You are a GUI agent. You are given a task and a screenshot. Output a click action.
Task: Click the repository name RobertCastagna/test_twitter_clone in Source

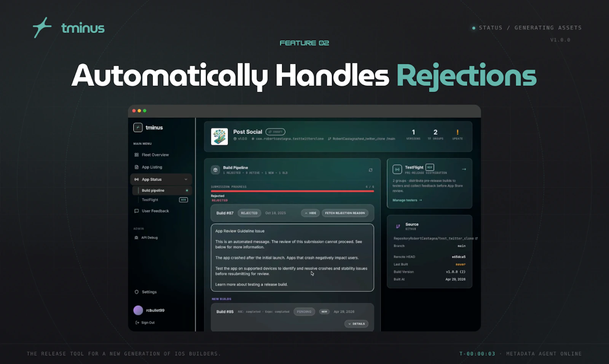coord(441,238)
